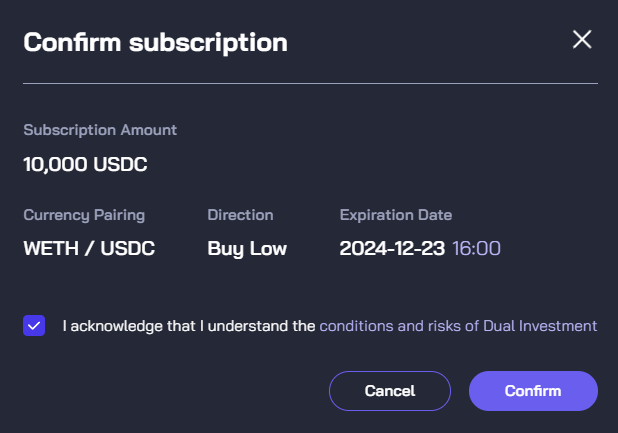
Task: Toggle the acknowledgment checkbox
Action: [34, 325]
